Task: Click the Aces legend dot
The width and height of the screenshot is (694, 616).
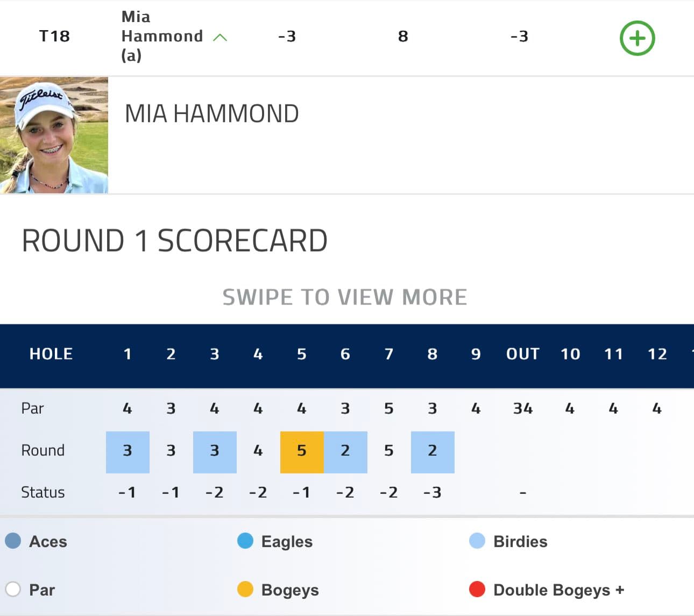Action: point(13,541)
